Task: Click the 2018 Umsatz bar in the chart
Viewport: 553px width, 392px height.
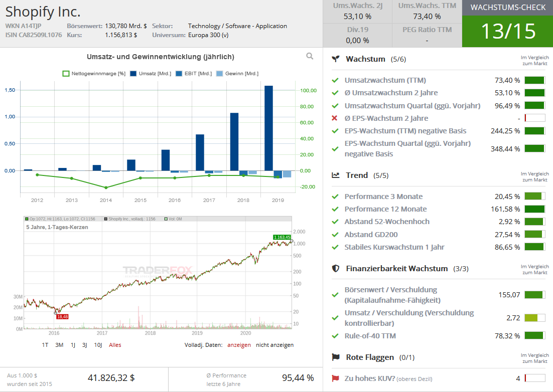Action: click(234, 142)
